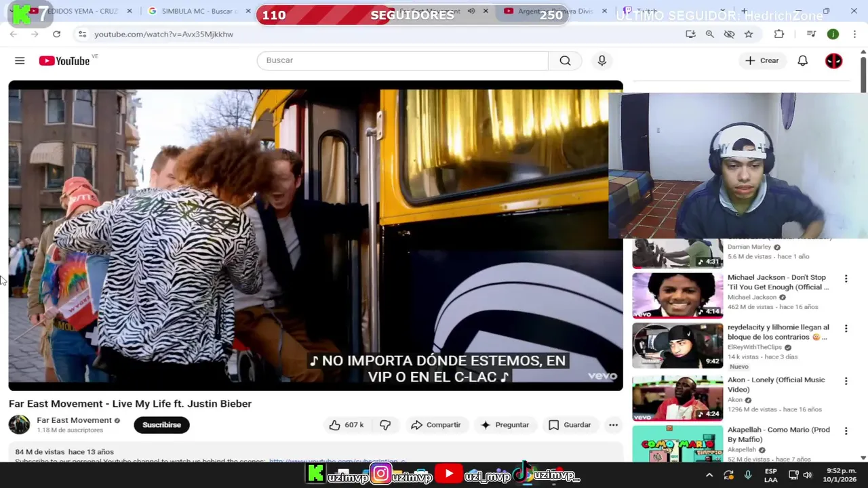Image resolution: width=868 pixels, height=488 pixels.
Task: Click the playing Live My Life video
Action: click(315, 235)
